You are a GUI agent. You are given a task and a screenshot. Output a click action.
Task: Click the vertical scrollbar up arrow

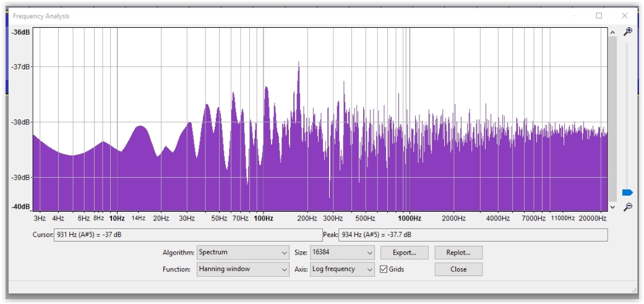612,32
